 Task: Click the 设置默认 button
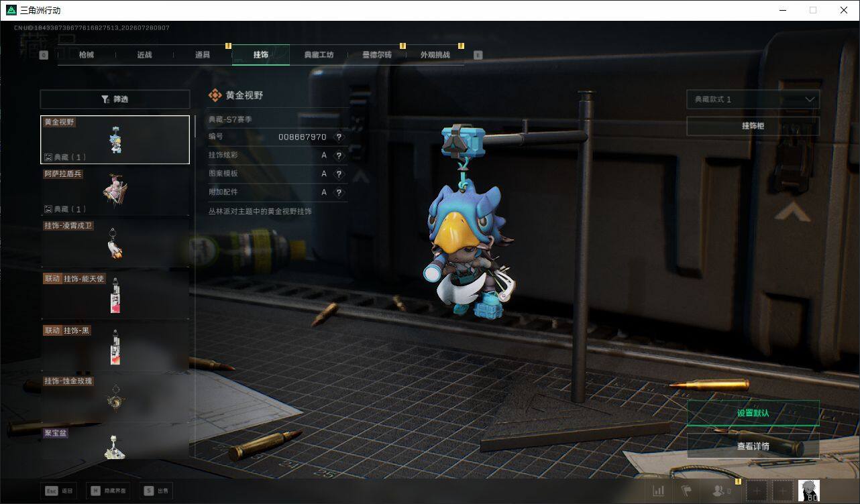(x=753, y=413)
